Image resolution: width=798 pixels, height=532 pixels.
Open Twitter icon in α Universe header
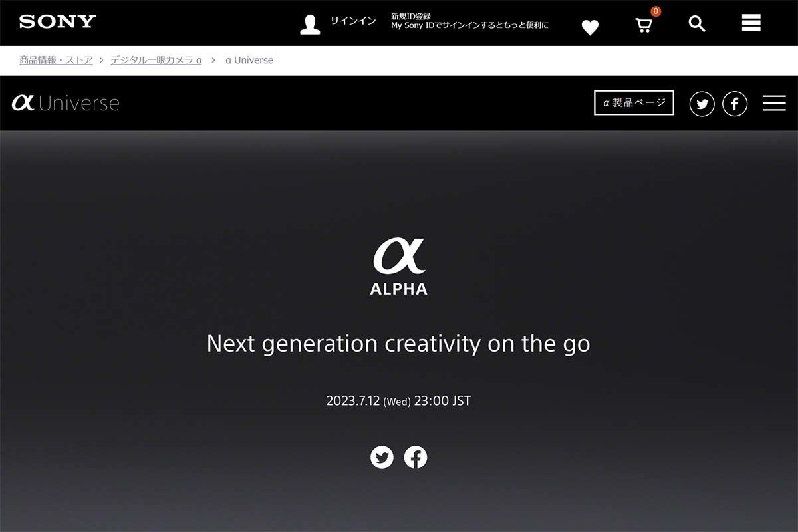pos(702,104)
